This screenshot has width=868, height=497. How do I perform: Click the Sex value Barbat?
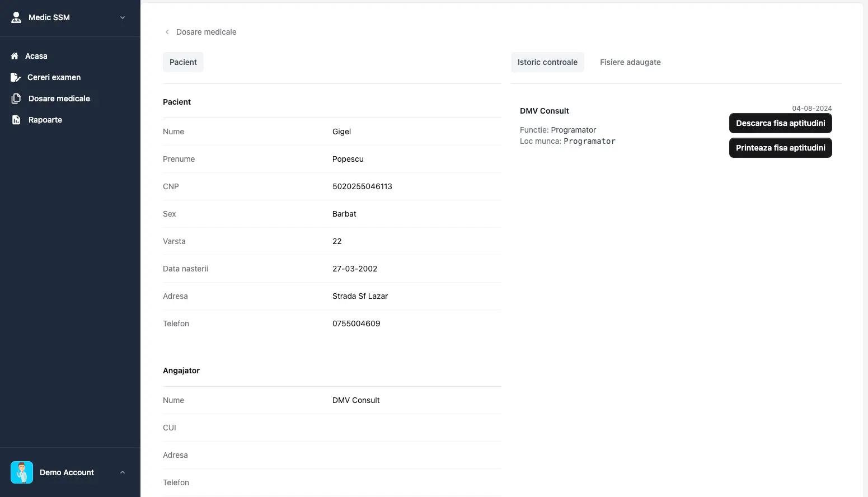click(x=344, y=214)
